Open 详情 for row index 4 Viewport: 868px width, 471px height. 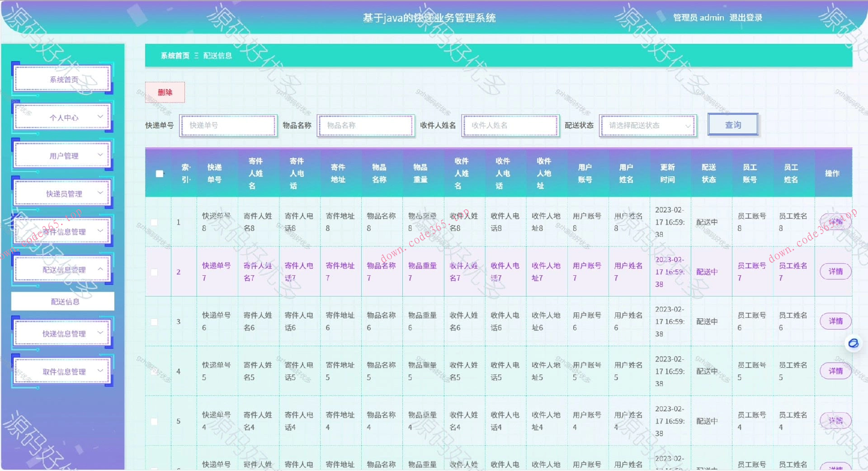tap(835, 371)
